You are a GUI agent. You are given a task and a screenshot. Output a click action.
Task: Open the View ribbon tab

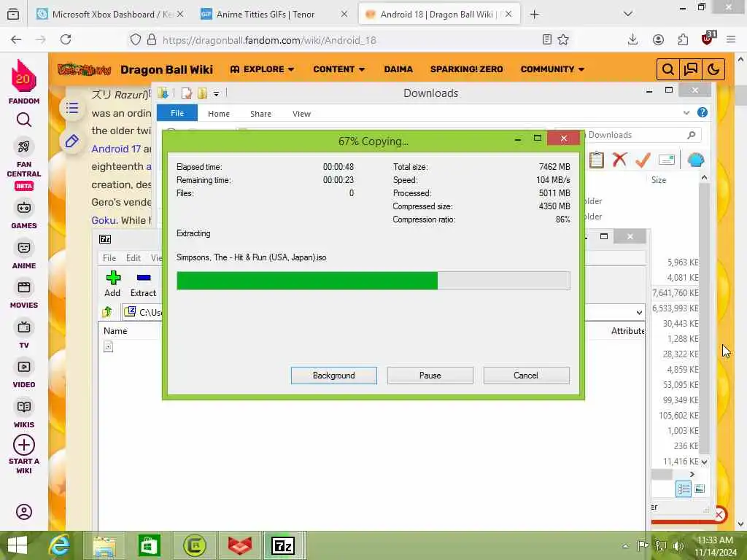[x=301, y=114]
